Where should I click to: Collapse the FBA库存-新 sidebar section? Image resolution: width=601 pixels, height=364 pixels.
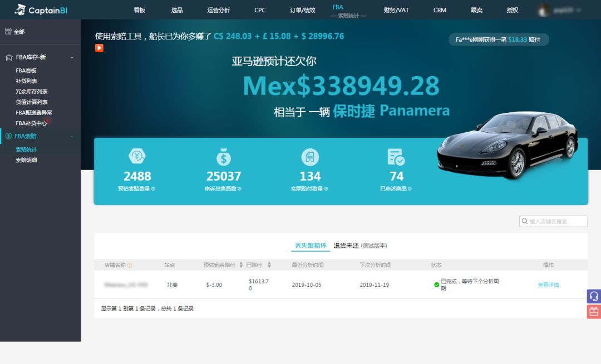(x=72, y=57)
